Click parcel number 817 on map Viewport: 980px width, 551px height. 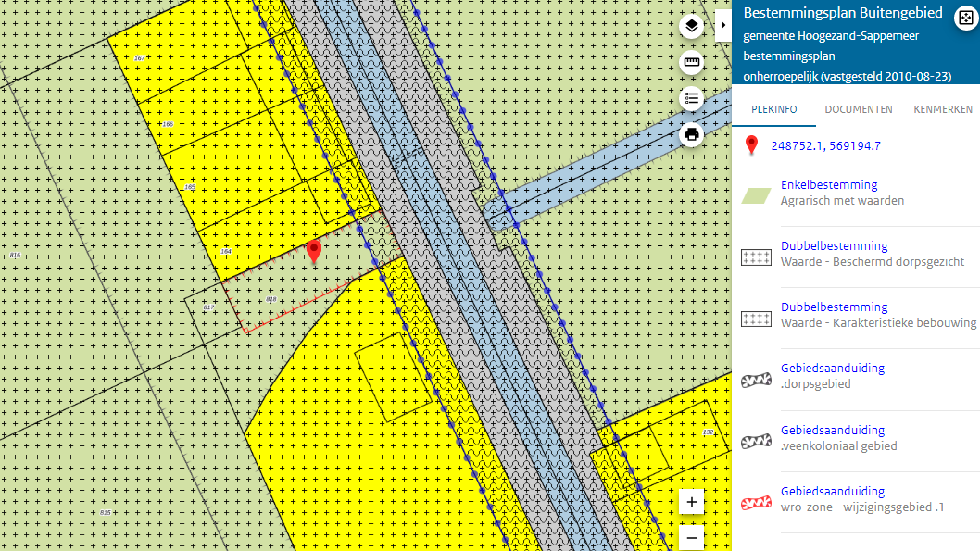208,307
